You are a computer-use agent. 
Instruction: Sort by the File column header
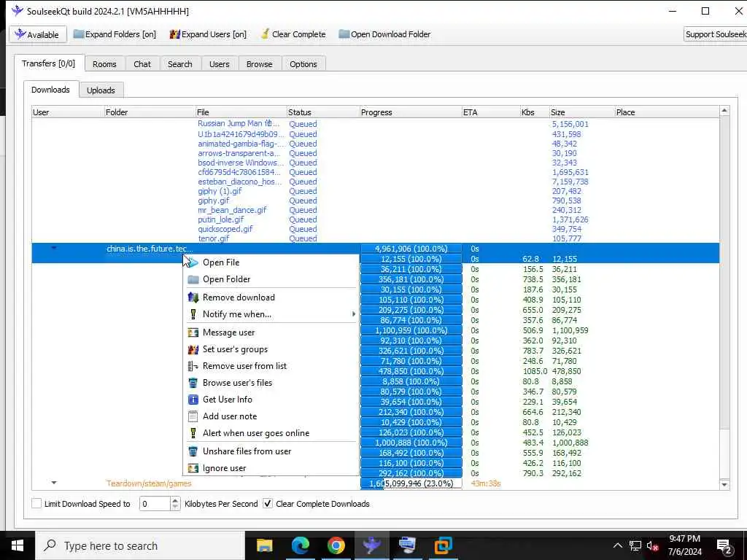(241, 112)
